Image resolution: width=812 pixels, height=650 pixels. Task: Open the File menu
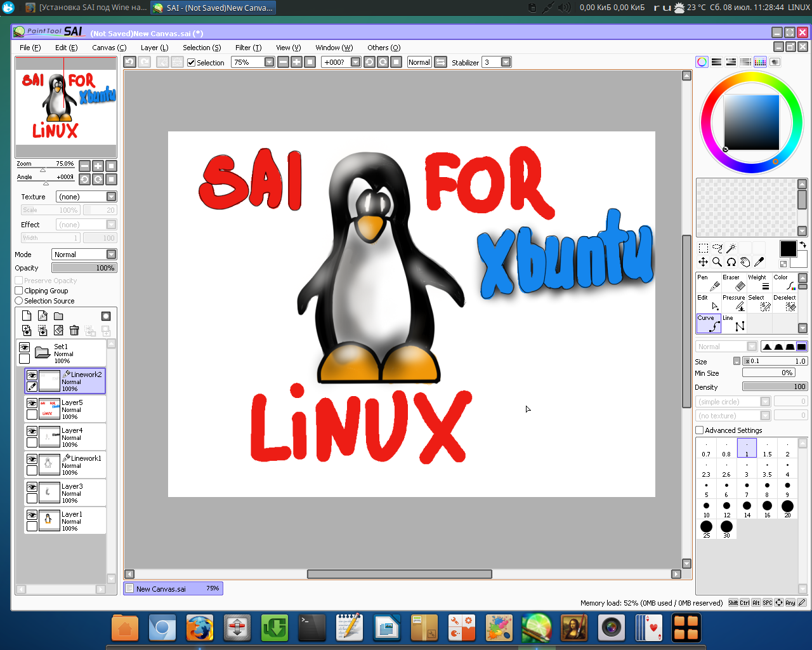(30, 48)
